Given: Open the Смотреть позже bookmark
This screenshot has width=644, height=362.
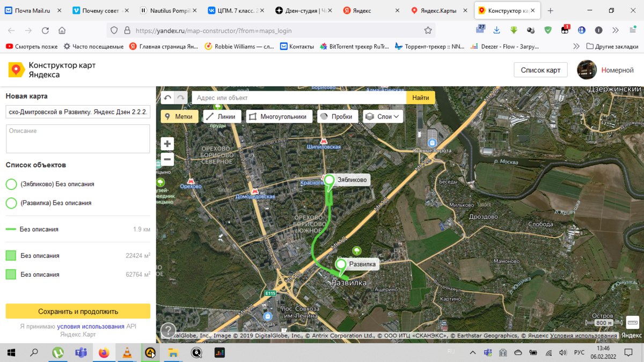Looking at the screenshot, I should 32,47.
